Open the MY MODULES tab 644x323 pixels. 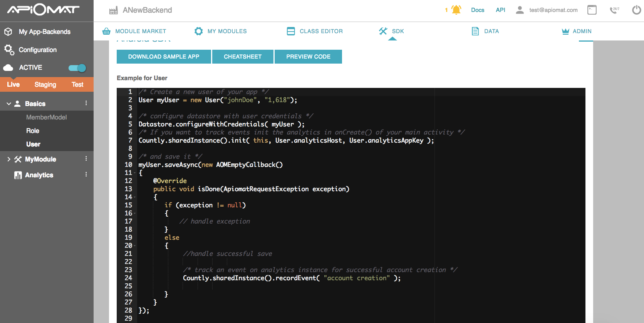[220, 31]
